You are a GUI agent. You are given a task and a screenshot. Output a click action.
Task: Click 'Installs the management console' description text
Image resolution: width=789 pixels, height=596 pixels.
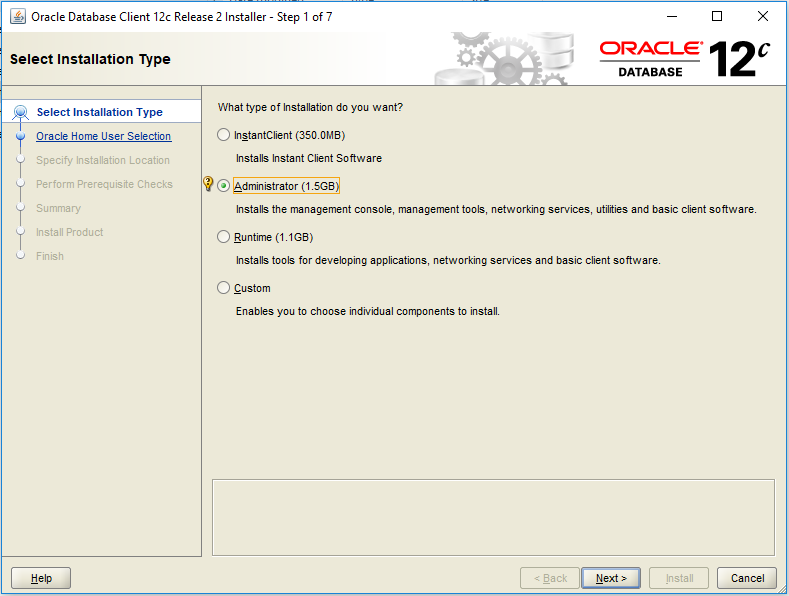(x=496, y=209)
